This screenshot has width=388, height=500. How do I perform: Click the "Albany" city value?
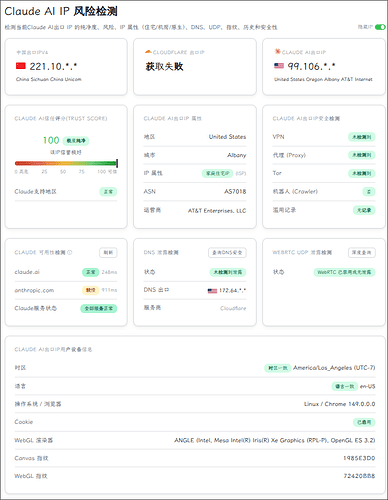pos(236,155)
